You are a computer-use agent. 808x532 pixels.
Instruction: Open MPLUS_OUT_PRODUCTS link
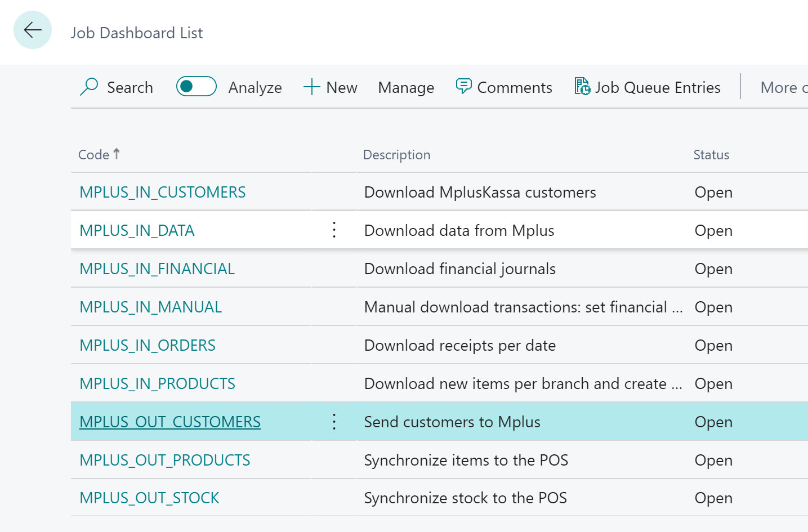click(x=165, y=460)
